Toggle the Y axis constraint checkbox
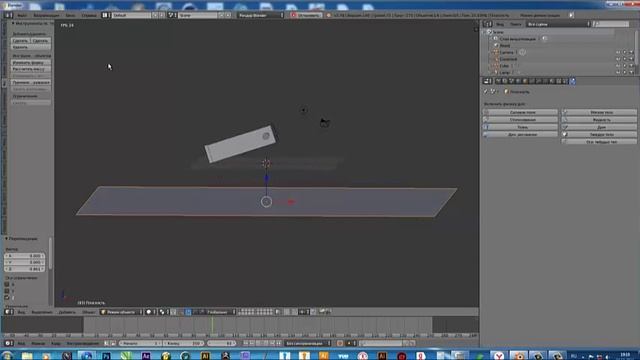The height and width of the screenshot is (360, 640). tap(7, 291)
